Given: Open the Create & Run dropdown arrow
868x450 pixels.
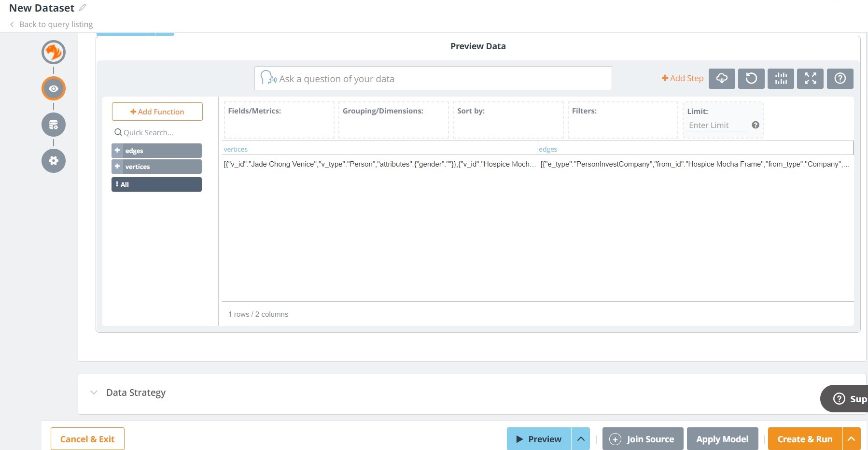Looking at the screenshot, I should pyautogui.click(x=852, y=439).
